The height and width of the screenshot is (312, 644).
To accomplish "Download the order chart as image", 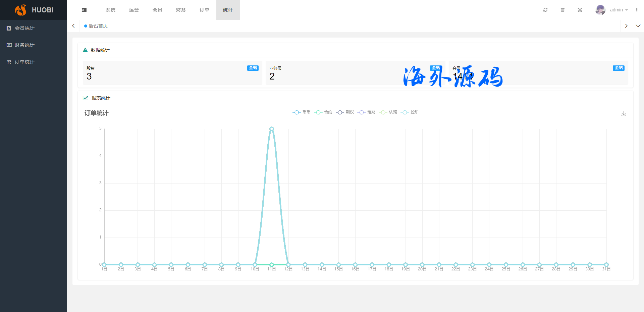I will (624, 114).
